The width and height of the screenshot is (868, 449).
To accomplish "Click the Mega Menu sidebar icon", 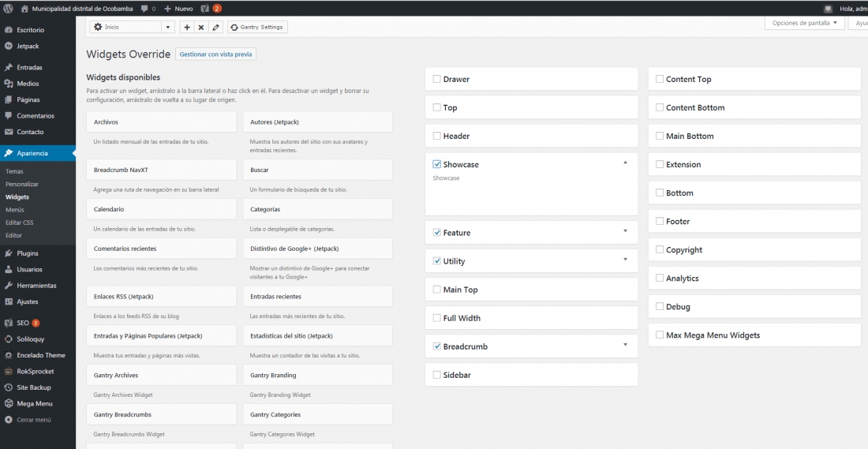I will pyautogui.click(x=9, y=403).
